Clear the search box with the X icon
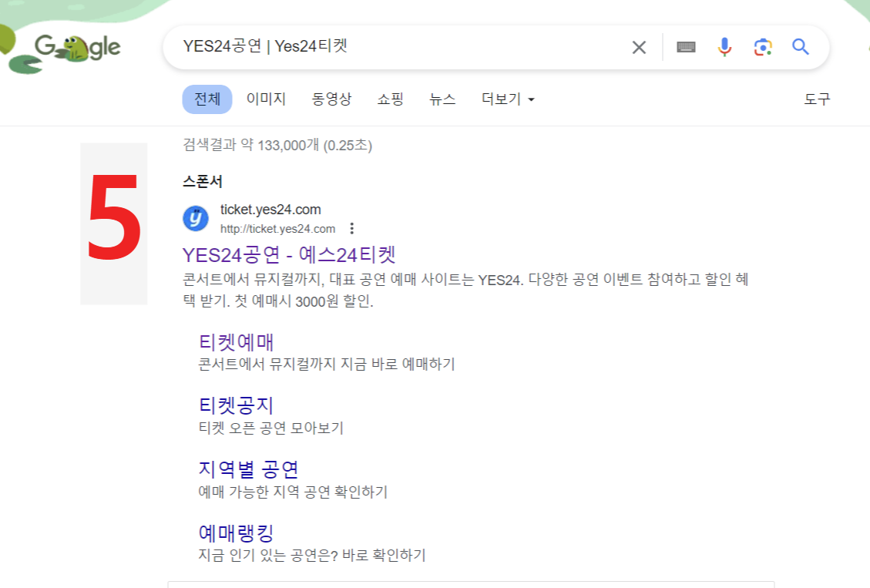Viewport: 870px width, 588px height. (638, 47)
